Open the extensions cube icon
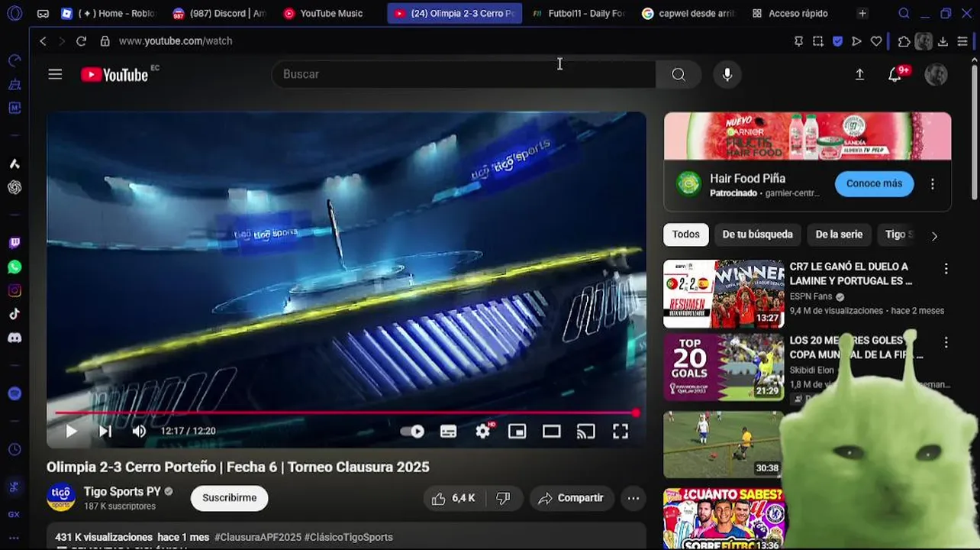Screen dimensions: 980x550 point(904,41)
